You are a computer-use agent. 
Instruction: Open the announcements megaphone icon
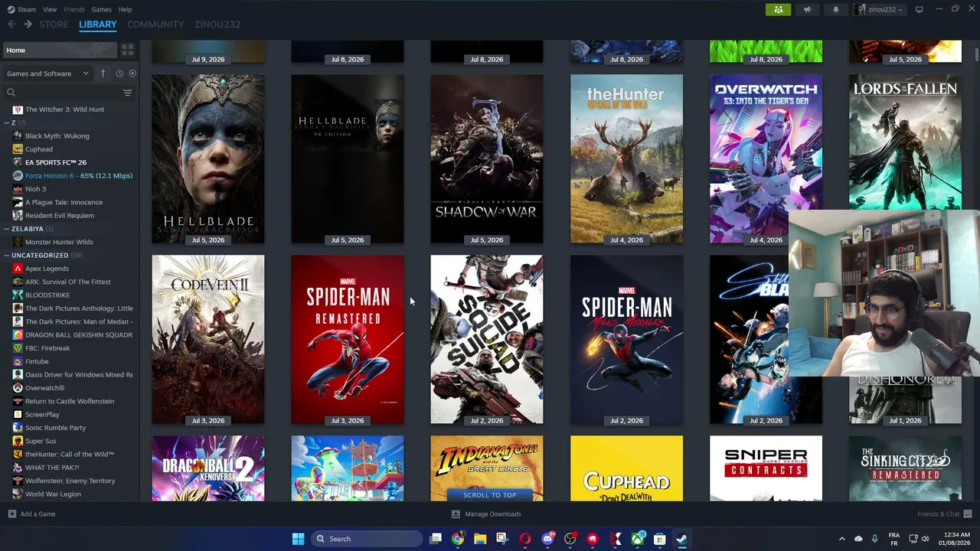tap(807, 9)
